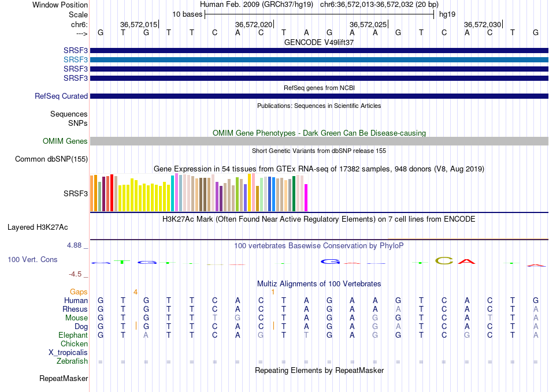Screen dimensions: 549x392
Task: Select the OMIM Genes track label
Action: click(x=65, y=141)
